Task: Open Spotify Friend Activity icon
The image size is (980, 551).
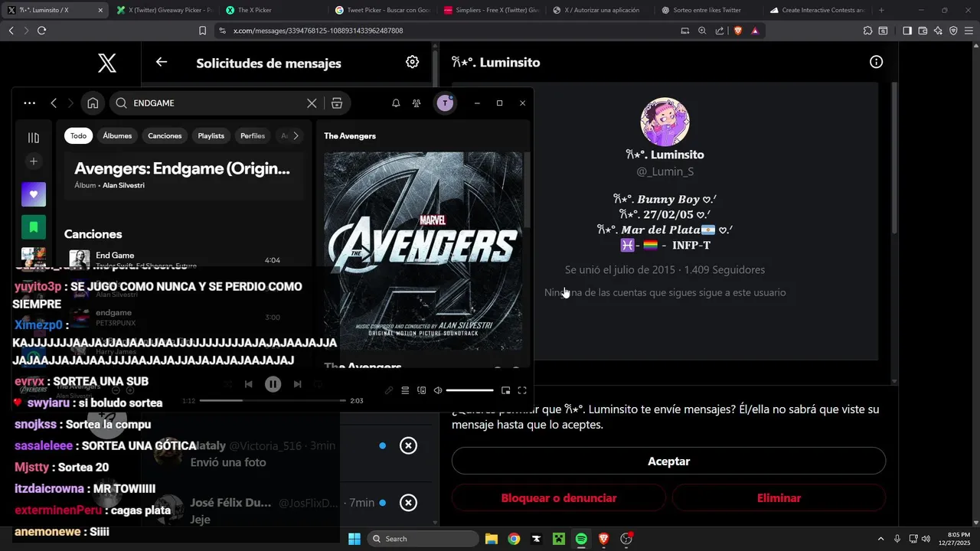Action: (x=416, y=103)
